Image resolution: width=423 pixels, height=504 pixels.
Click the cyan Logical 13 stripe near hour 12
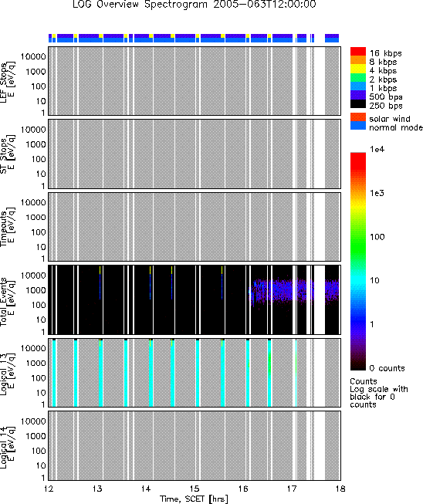click(54, 373)
